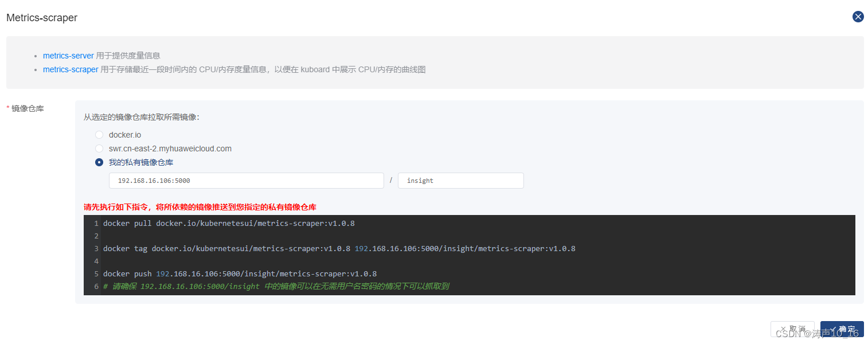868x344 pixels.
Task: Click the 确定 confirm button
Action: pyautogui.click(x=842, y=329)
